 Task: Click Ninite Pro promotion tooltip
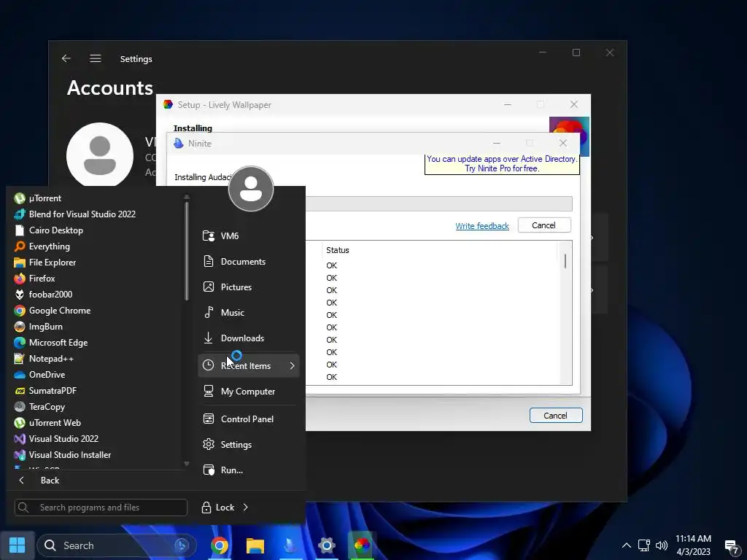coord(502,164)
